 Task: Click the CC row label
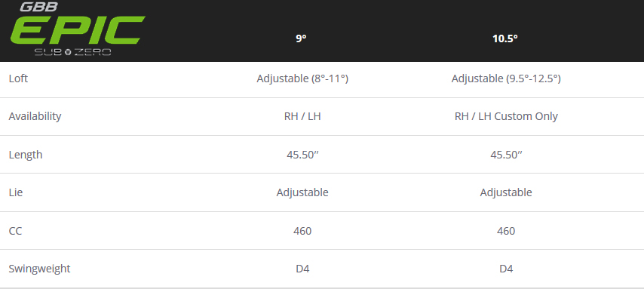click(15, 231)
